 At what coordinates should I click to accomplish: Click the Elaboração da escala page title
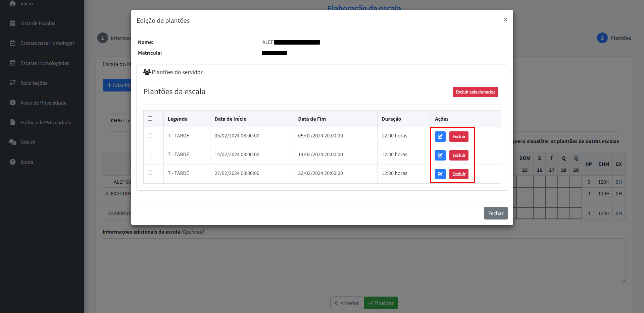[364, 8]
